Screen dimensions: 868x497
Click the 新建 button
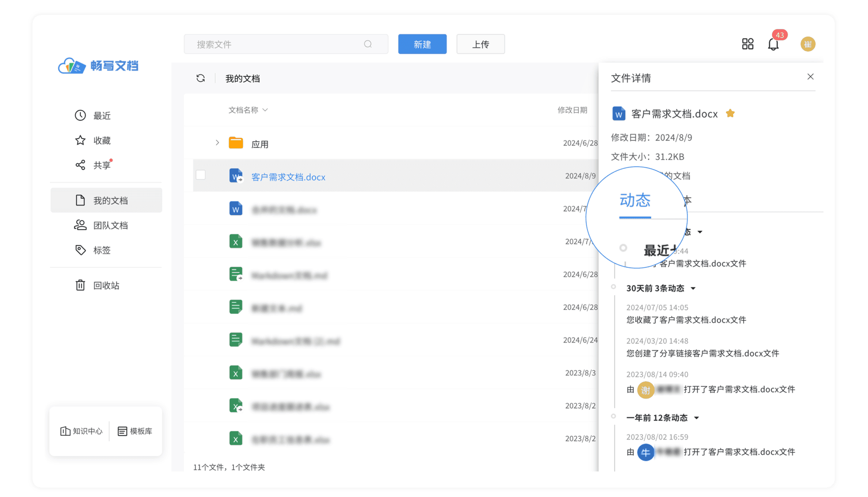pos(422,44)
